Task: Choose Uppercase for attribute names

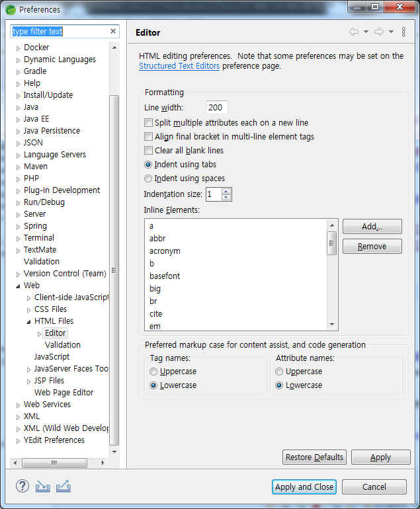Action: coord(279,372)
